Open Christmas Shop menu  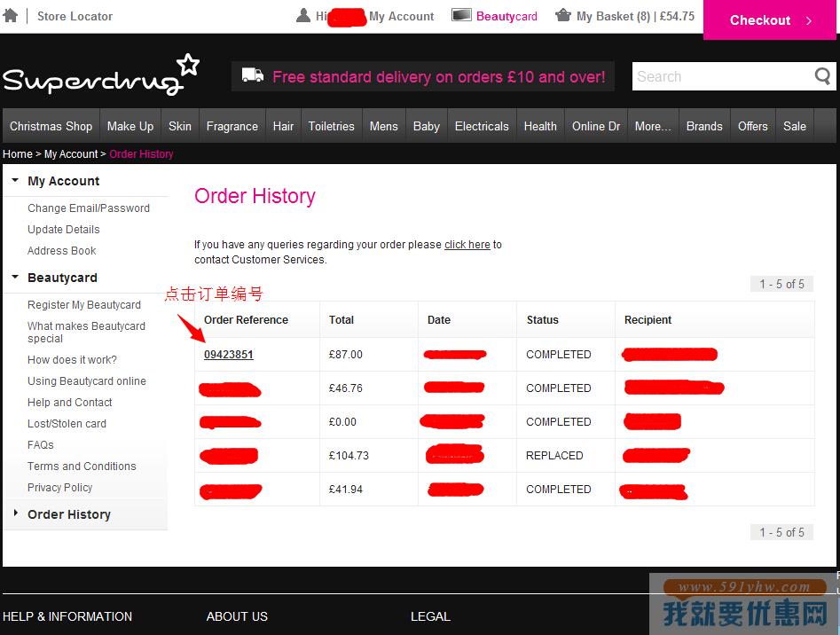(51, 126)
